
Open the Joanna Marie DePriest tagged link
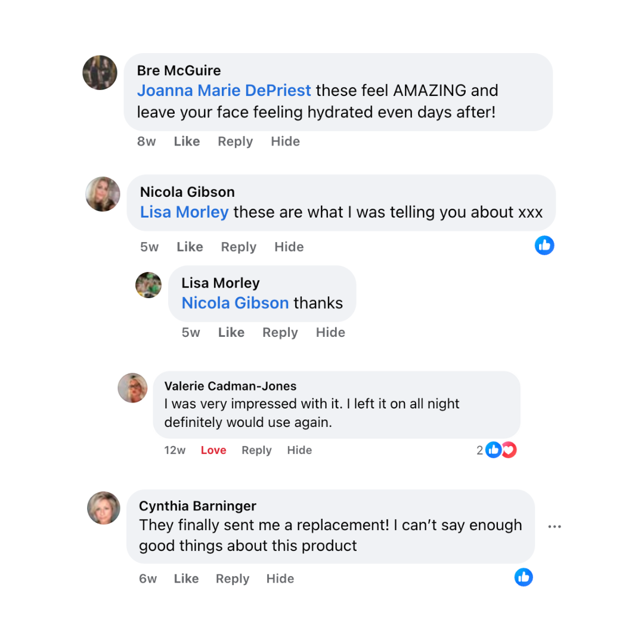224,91
